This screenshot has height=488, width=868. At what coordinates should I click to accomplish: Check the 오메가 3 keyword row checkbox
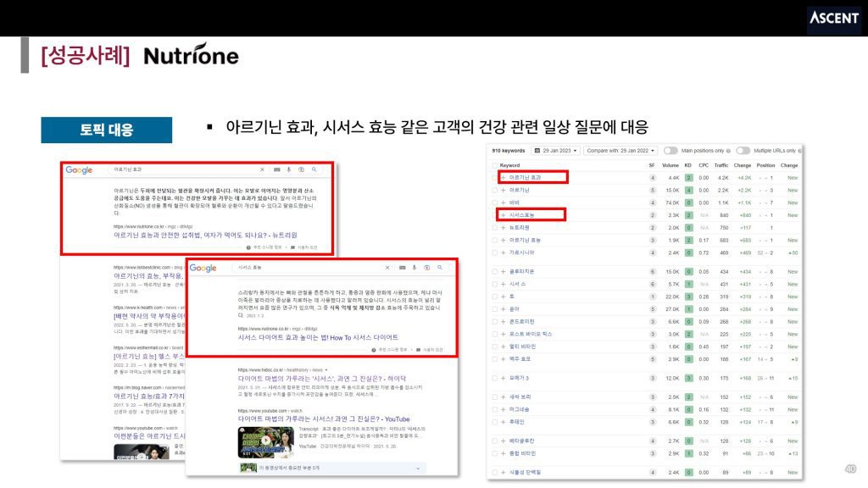495,379
